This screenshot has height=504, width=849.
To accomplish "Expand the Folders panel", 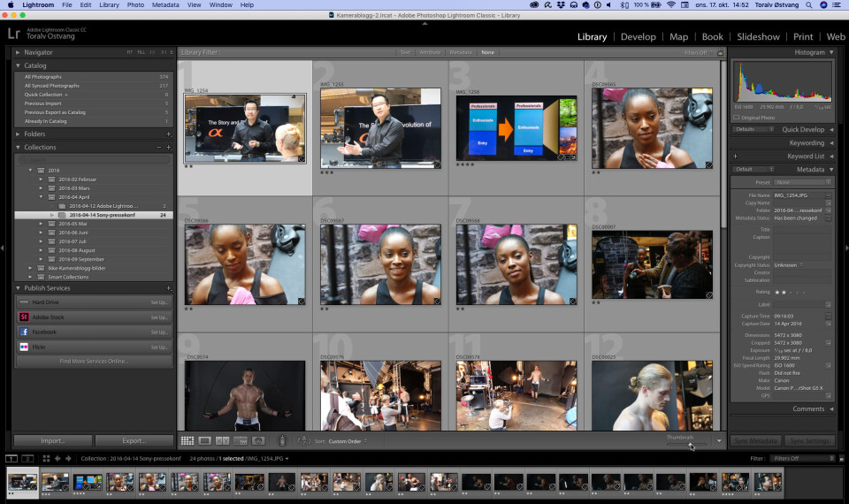I will [x=18, y=134].
